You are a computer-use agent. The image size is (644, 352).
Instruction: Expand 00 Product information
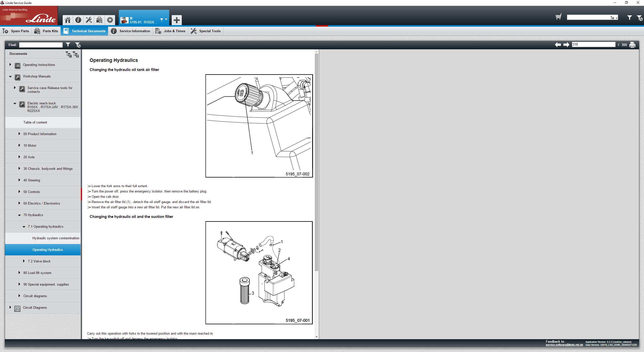click(x=19, y=134)
